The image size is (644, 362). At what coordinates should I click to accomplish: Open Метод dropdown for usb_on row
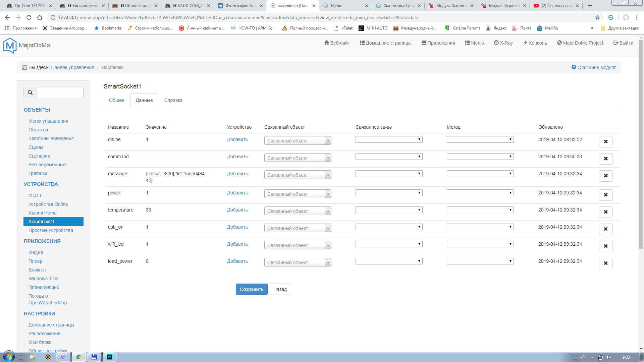tap(480, 227)
